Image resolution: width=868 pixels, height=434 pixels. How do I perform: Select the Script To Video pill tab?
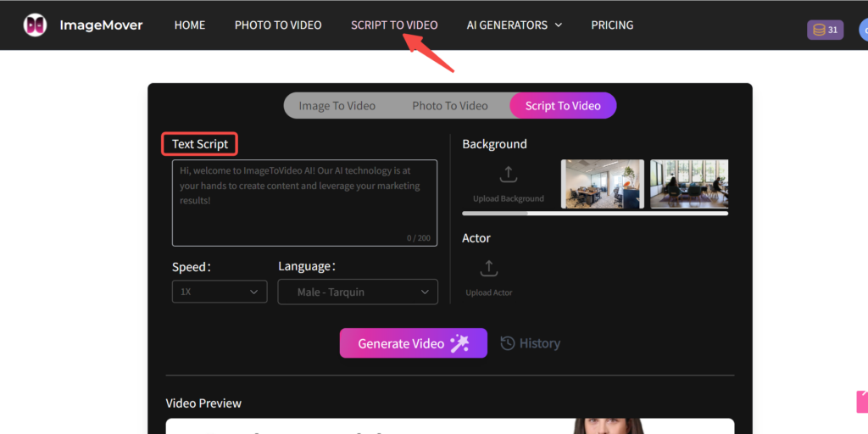click(563, 106)
